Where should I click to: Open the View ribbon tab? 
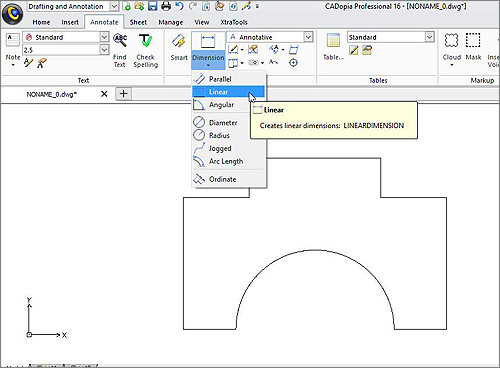coord(202,22)
